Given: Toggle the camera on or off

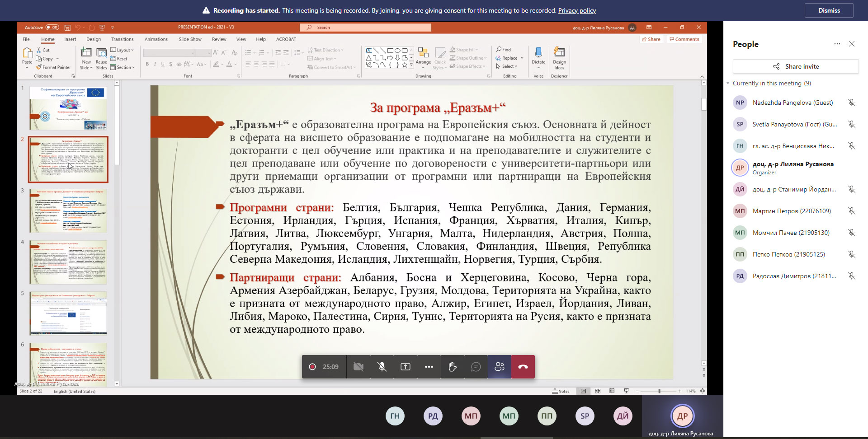Looking at the screenshot, I should point(359,367).
